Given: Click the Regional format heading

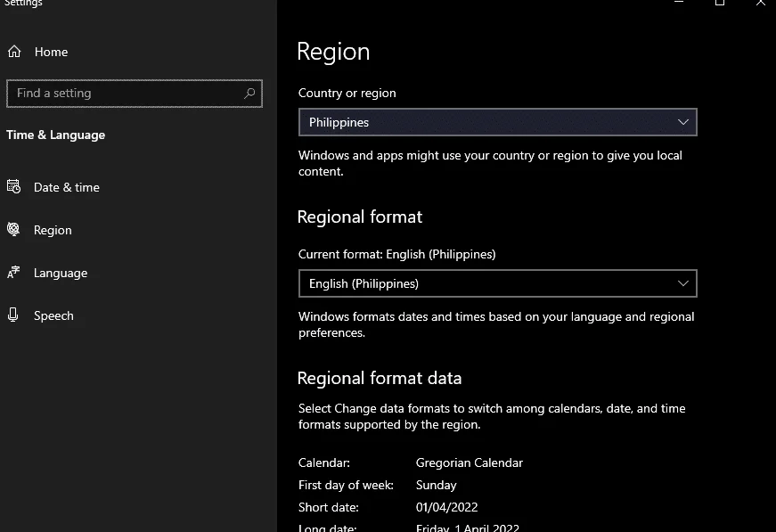Looking at the screenshot, I should coord(360,217).
